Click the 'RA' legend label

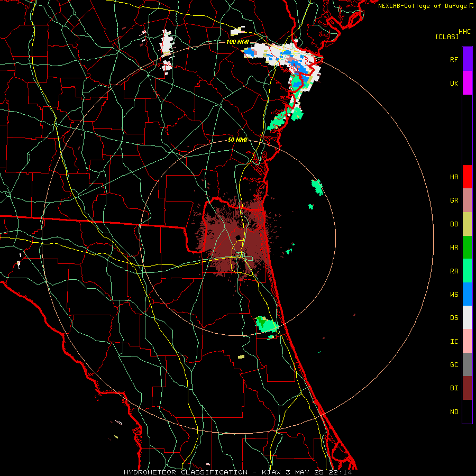pos(454,271)
